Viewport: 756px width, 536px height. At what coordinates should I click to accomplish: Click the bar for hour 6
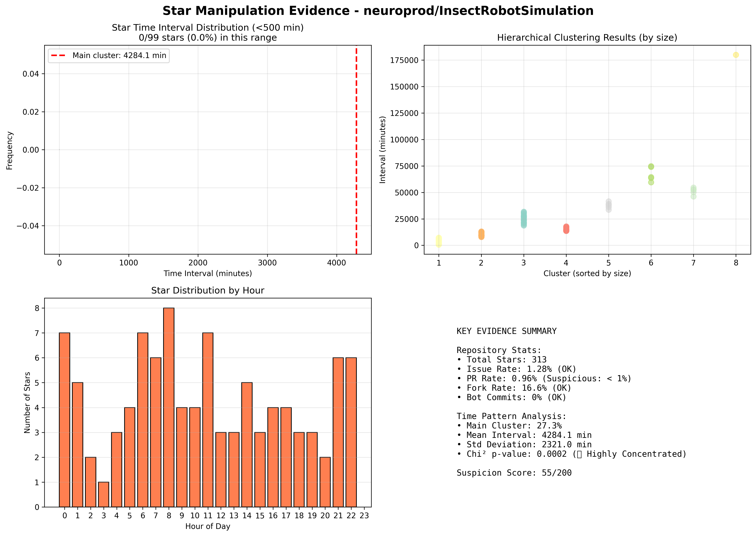(x=143, y=420)
